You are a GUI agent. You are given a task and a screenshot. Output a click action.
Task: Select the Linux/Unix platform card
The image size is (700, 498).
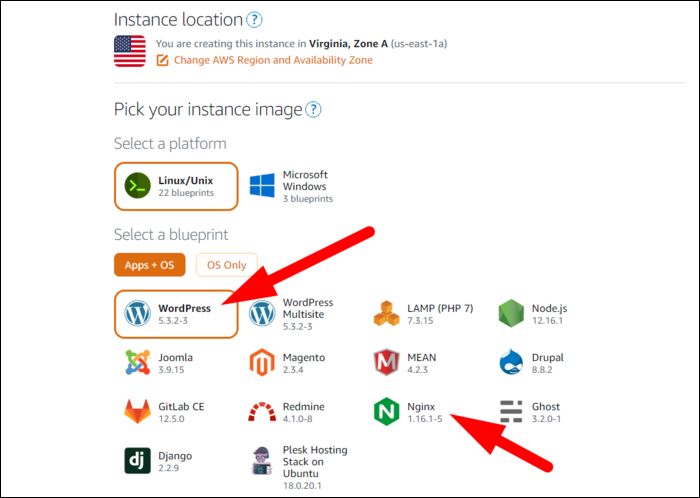click(176, 186)
